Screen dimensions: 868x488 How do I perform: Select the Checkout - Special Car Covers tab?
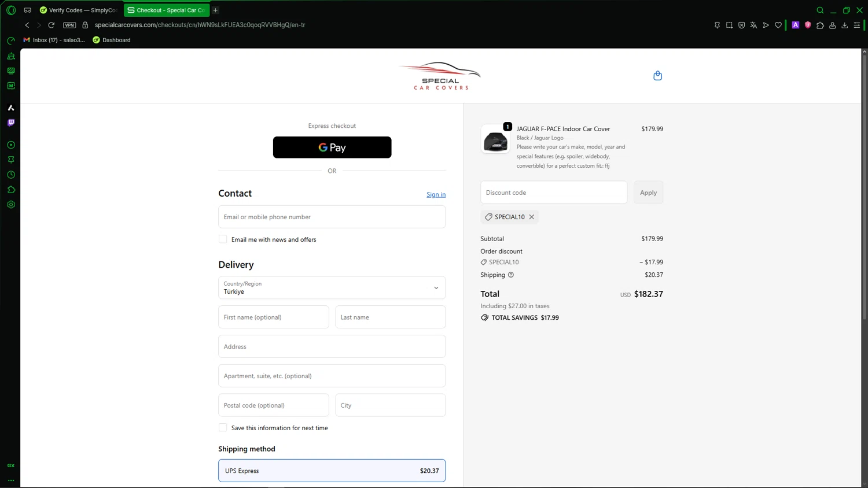tap(167, 10)
